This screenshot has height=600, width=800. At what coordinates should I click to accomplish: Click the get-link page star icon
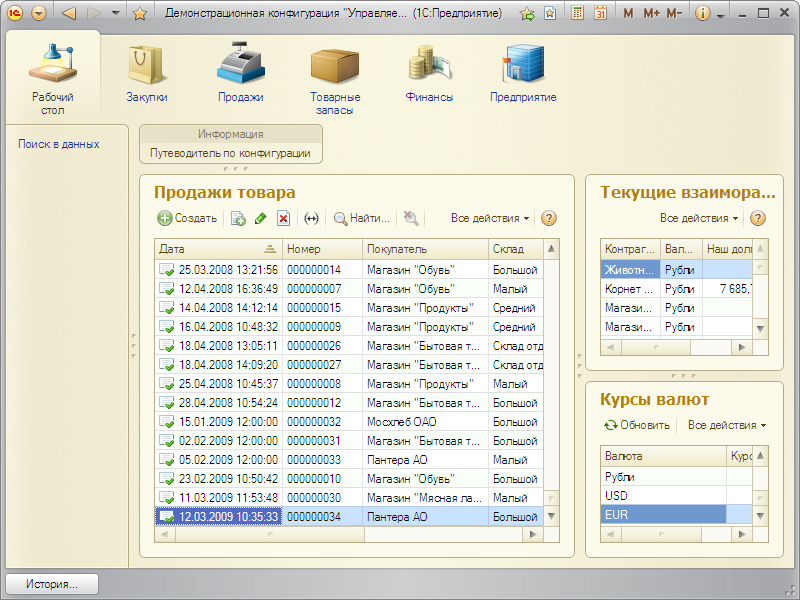click(x=550, y=14)
